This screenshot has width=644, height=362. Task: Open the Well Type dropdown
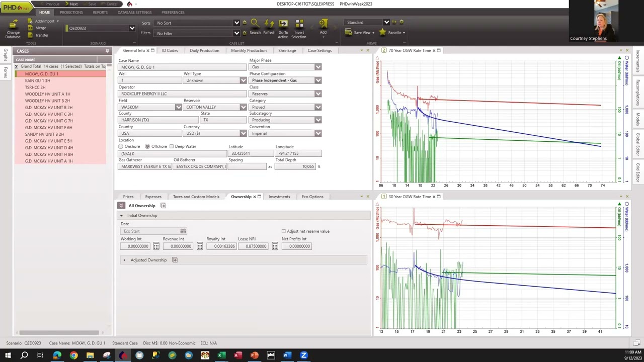click(x=244, y=80)
